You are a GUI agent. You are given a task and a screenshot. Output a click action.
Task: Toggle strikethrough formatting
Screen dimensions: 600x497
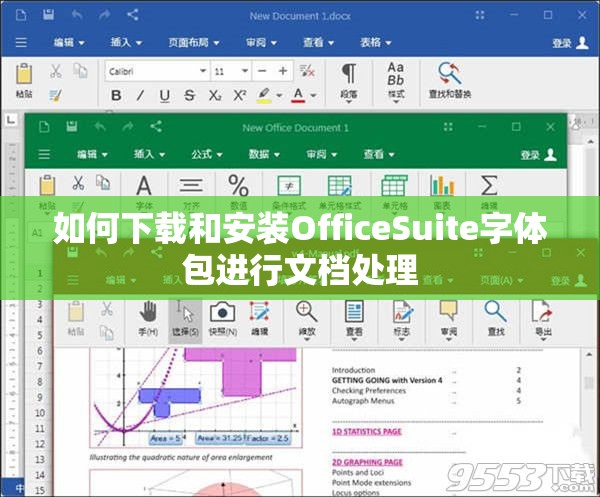pos(189,95)
